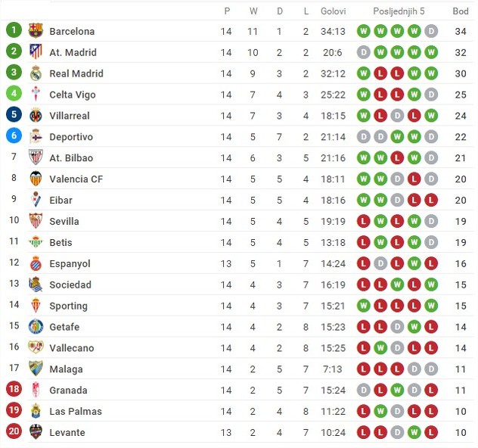Open the Celta Vigo team link

(73, 95)
